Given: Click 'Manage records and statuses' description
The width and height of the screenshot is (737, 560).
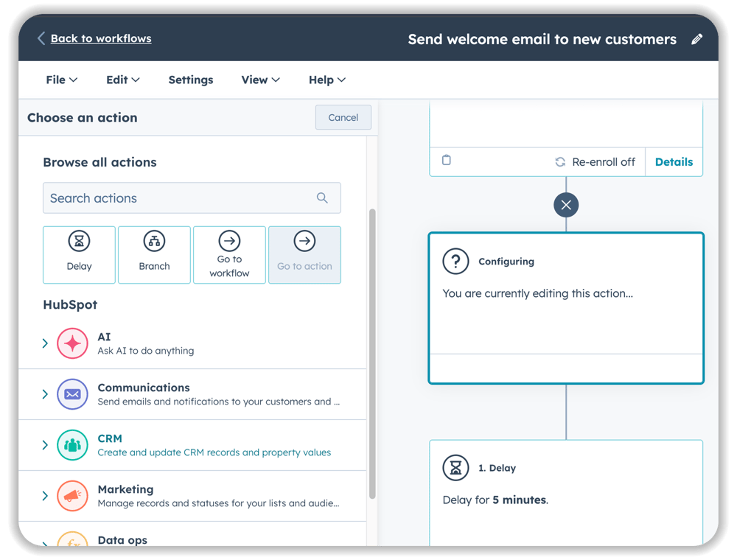Looking at the screenshot, I should (219, 503).
